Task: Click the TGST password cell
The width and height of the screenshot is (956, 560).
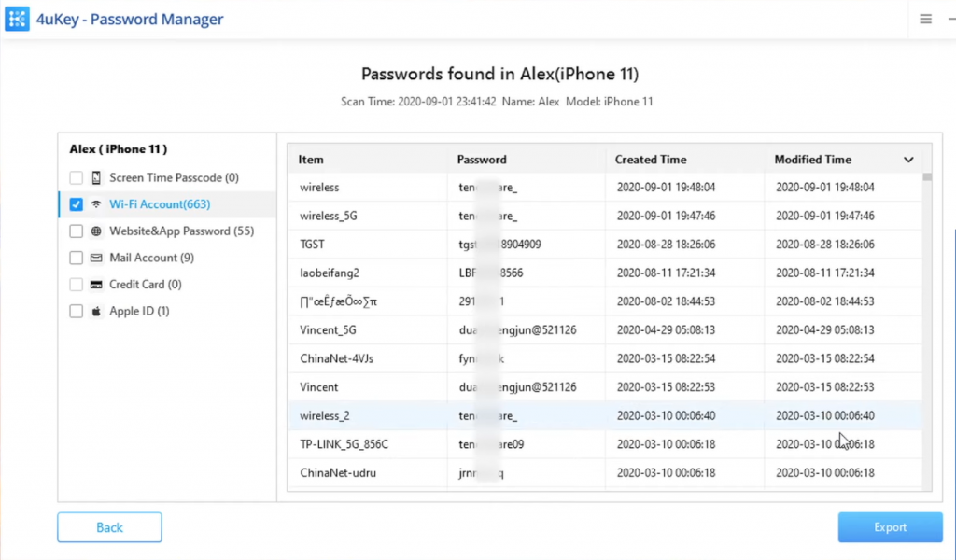Action: [x=527, y=245]
